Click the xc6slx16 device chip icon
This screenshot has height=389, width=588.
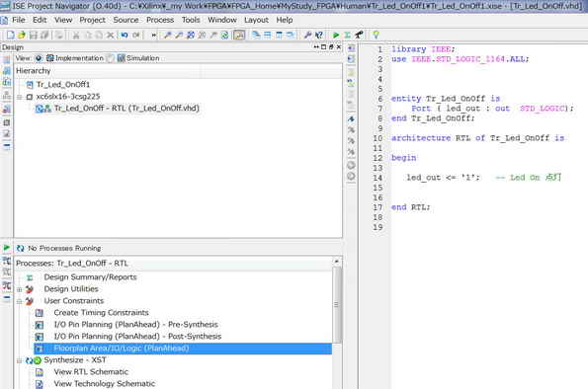[30, 97]
